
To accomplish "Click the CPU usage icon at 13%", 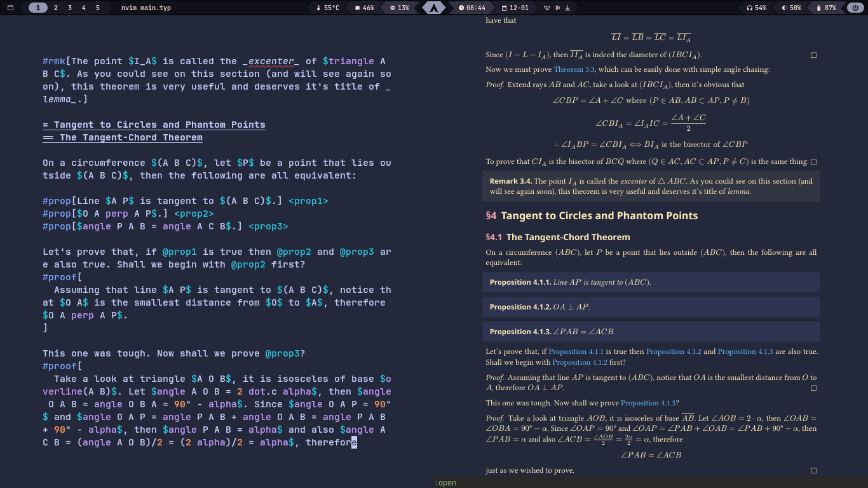I will [x=392, y=8].
